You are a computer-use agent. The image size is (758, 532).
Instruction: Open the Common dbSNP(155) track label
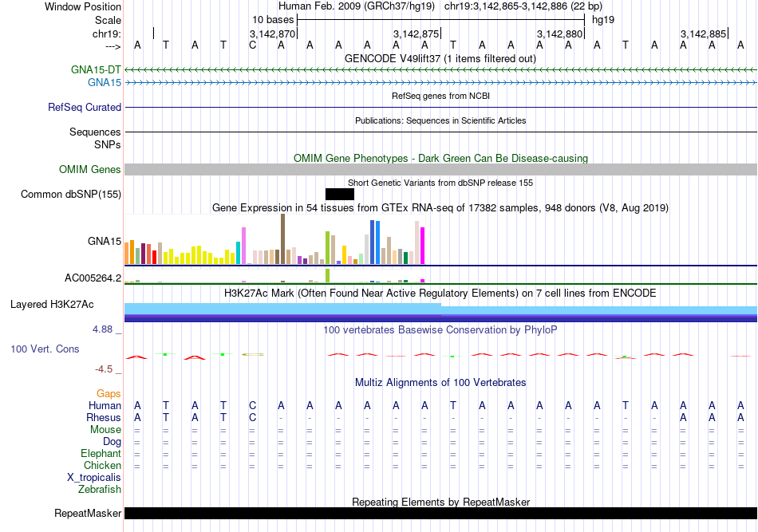[x=71, y=195]
